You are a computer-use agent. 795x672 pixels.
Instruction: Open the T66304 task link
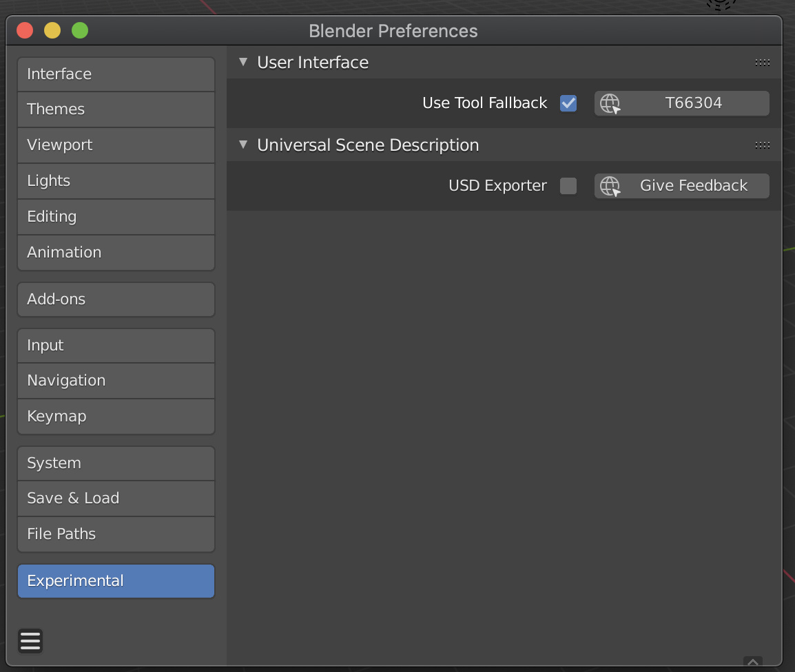[x=696, y=103]
